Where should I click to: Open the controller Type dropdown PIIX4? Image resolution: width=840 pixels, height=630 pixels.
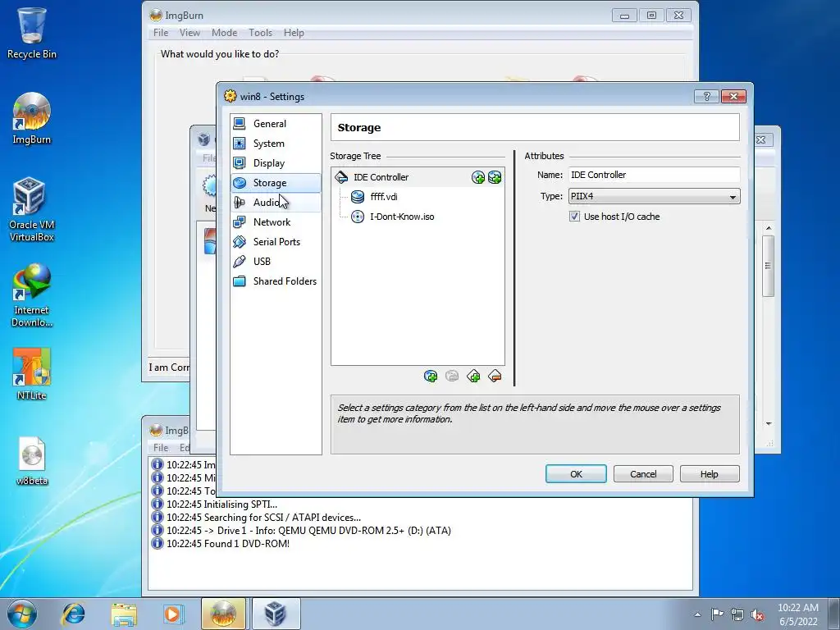tap(654, 196)
